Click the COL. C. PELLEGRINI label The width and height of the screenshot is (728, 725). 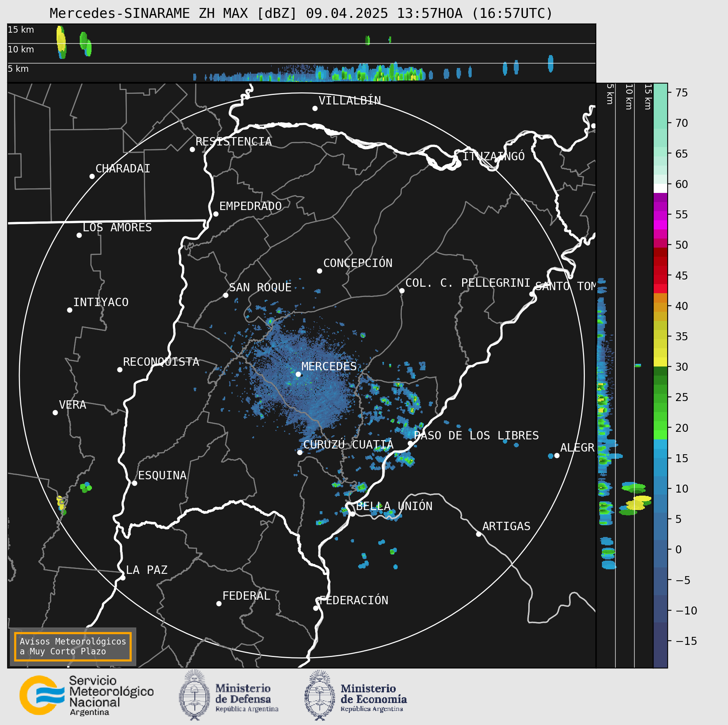[468, 283]
